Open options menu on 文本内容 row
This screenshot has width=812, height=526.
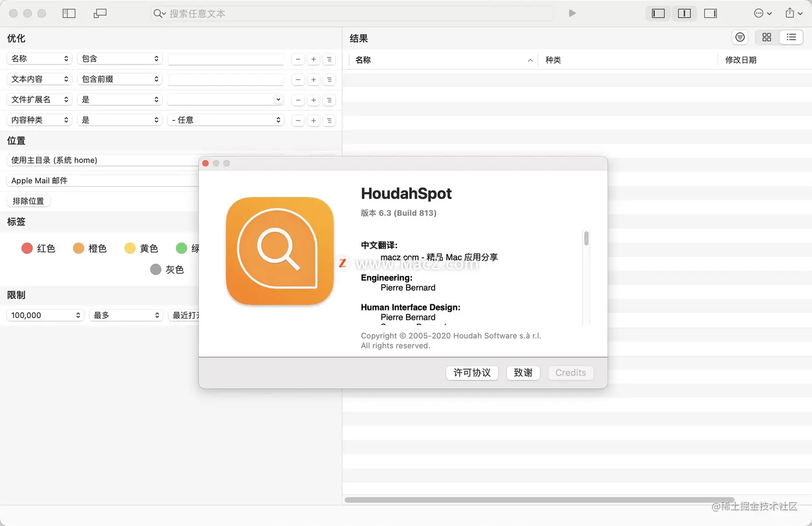pyautogui.click(x=329, y=80)
